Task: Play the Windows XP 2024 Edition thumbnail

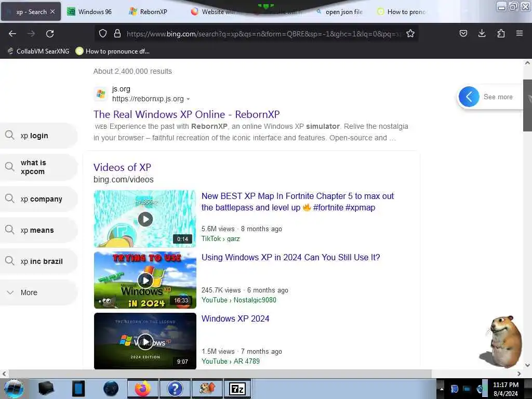Action: coord(145,341)
